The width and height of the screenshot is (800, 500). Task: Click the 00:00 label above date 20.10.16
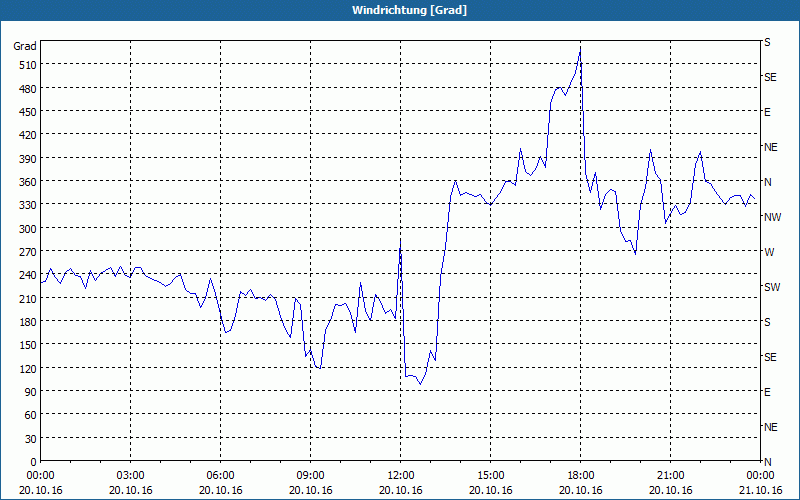40,476
